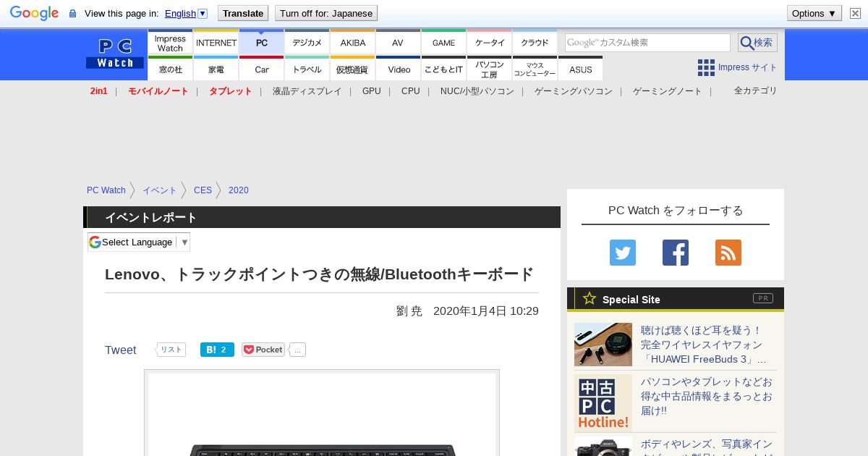
Task: Open the Impress site grid icon
Action: click(x=706, y=67)
